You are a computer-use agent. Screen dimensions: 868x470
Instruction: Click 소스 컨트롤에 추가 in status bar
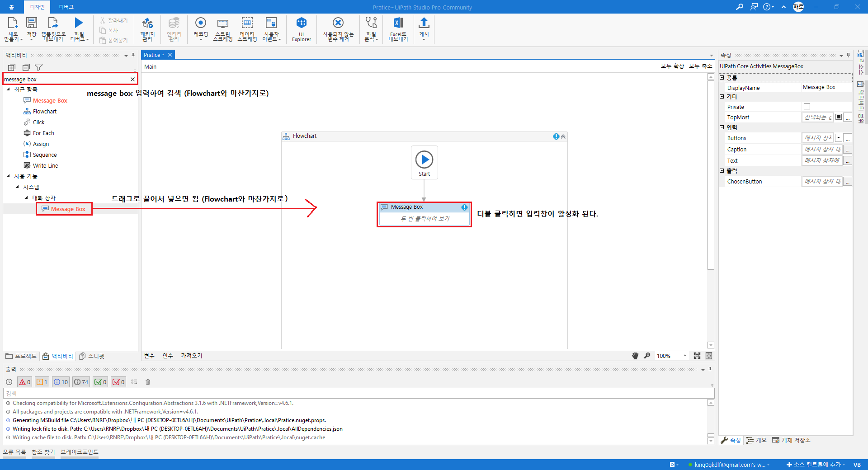[x=816, y=465]
